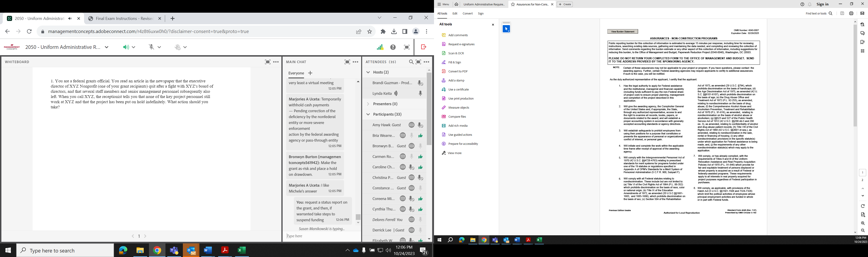Click the Scan & OCR tool icon

point(443,53)
